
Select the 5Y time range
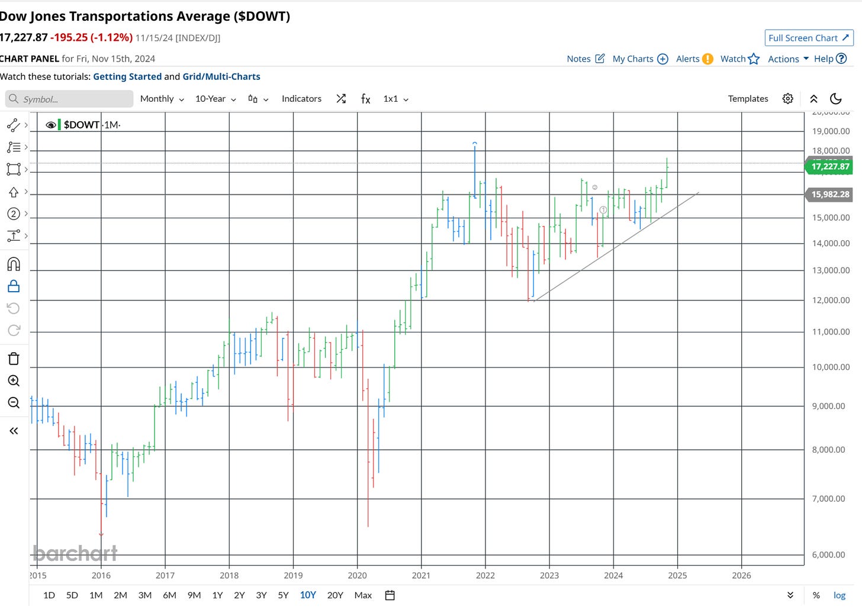[283, 595]
